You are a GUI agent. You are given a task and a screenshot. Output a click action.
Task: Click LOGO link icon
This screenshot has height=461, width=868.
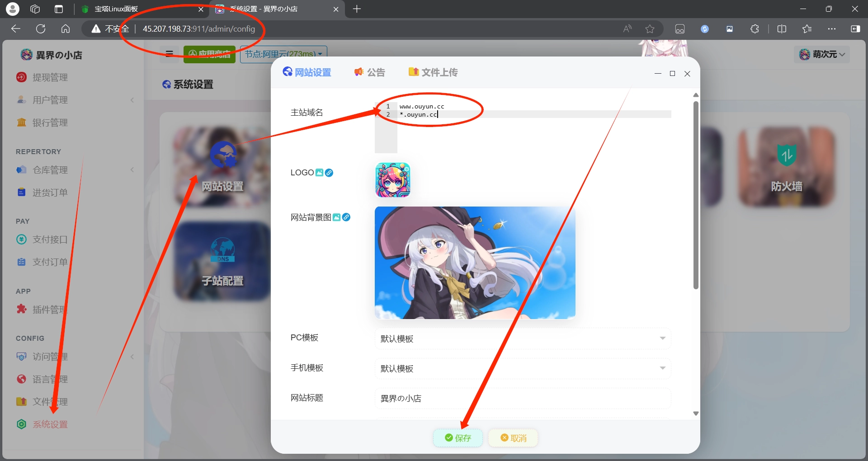[329, 173]
